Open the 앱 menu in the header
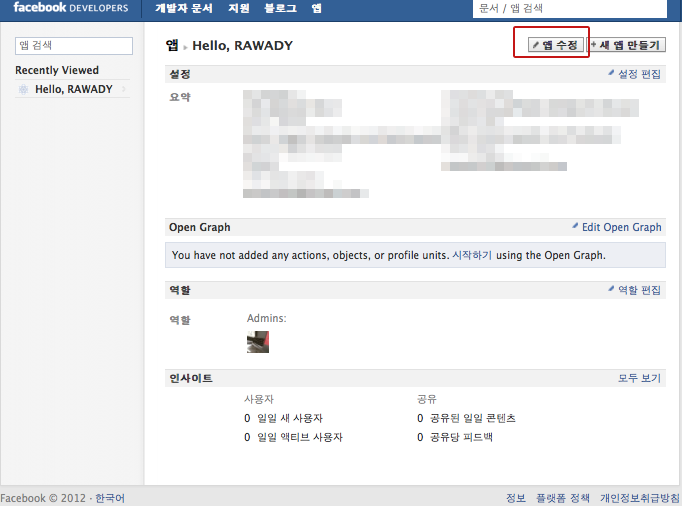The width and height of the screenshot is (682, 506). [317, 8]
